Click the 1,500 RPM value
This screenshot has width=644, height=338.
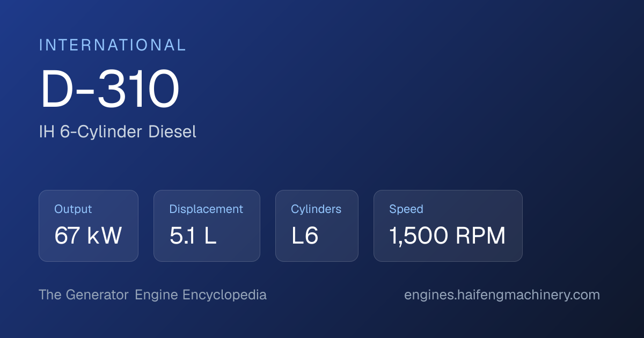point(448,236)
